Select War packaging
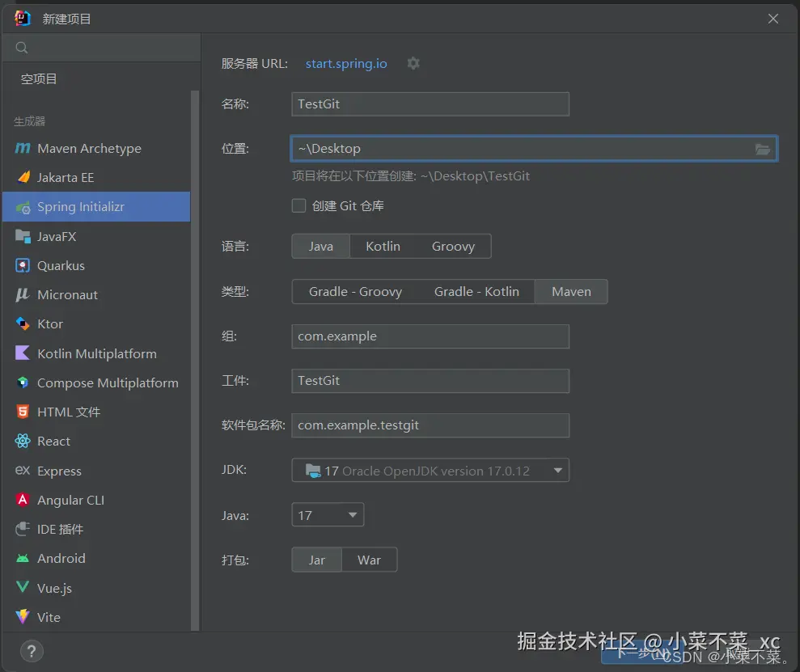Image resolution: width=800 pixels, height=672 pixels. [x=370, y=560]
